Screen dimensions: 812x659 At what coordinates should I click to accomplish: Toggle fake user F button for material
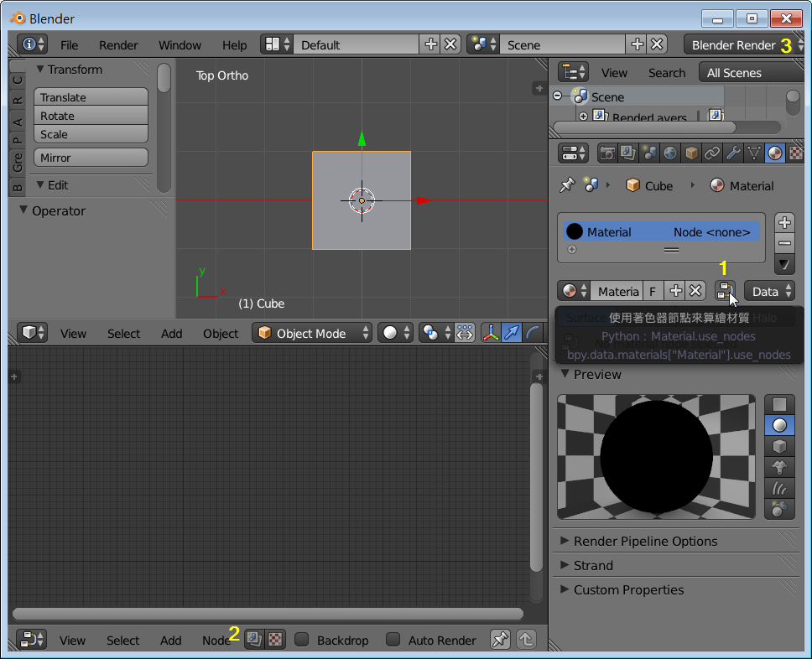pyautogui.click(x=653, y=291)
